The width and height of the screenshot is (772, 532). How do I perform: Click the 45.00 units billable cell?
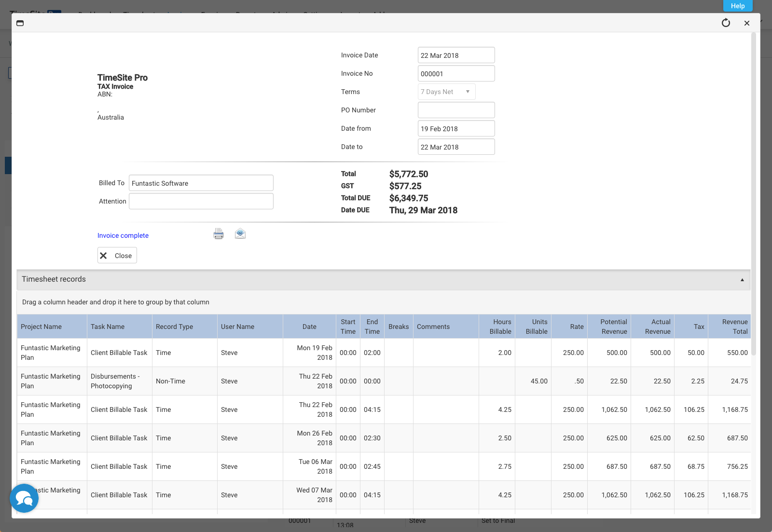pyautogui.click(x=533, y=381)
